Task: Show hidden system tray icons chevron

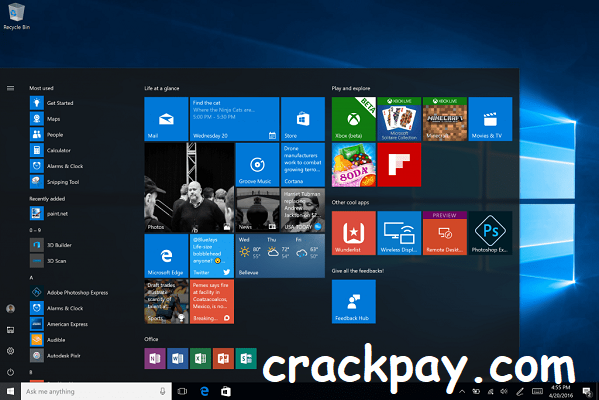Action: click(x=462, y=391)
